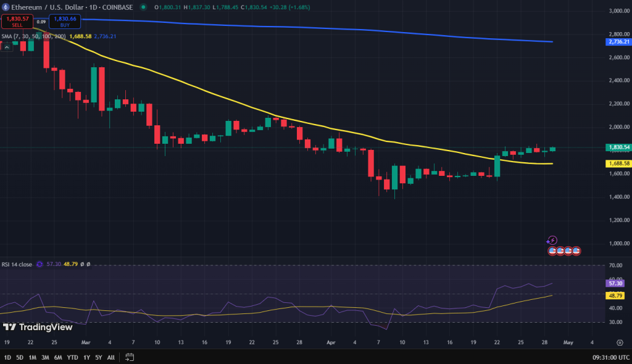Click the yellow 48.79 RSI axis label
The image size is (632, 364).
(x=615, y=296)
